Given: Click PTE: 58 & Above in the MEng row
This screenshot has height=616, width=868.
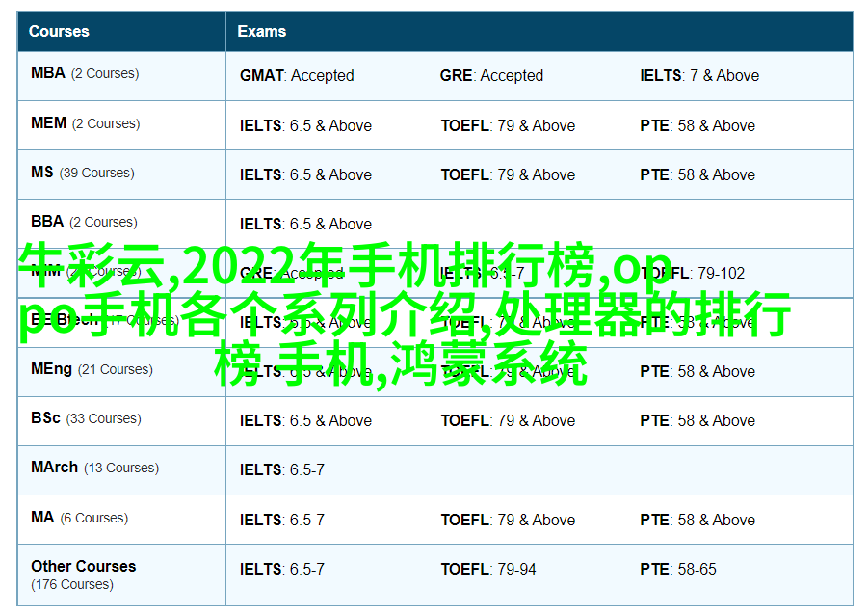Looking at the screenshot, I should (697, 372).
